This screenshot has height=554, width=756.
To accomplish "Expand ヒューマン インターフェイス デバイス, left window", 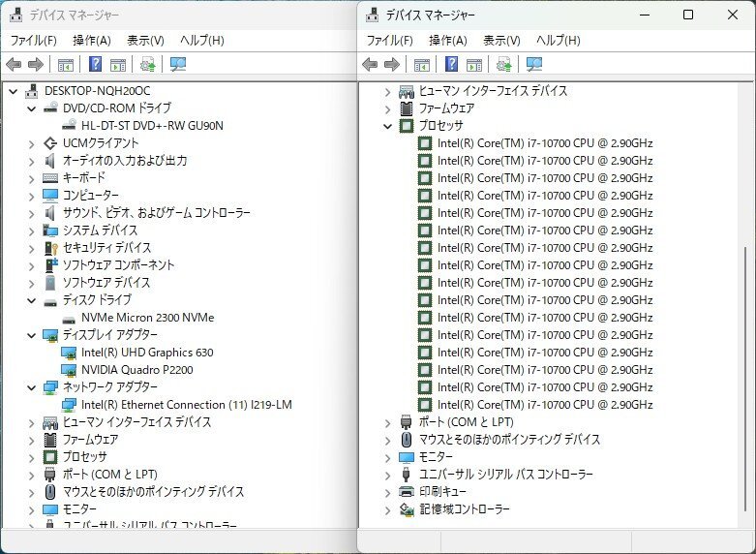I will pyautogui.click(x=32, y=422).
